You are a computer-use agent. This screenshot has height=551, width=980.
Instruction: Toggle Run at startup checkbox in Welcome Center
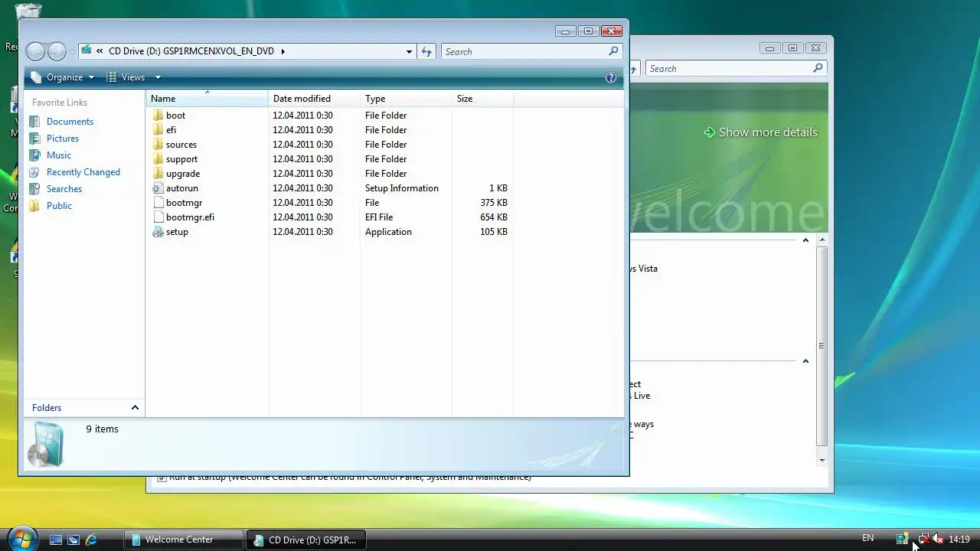tap(162, 478)
